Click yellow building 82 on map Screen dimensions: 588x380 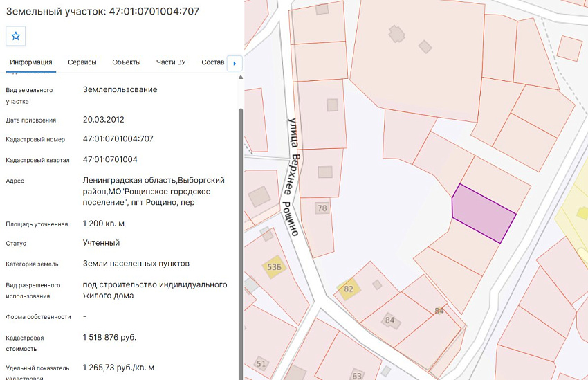click(349, 289)
